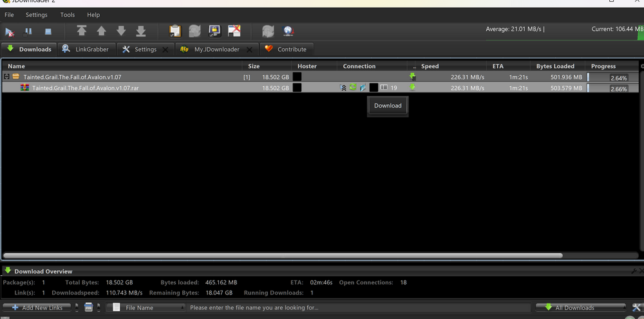Close the My.JDownloader tab

tap(249, 50)
